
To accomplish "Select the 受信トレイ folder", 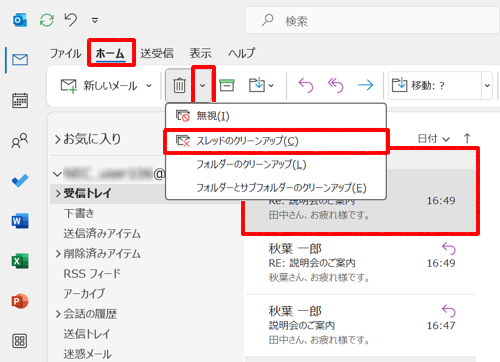I will (x=87, y=193).
